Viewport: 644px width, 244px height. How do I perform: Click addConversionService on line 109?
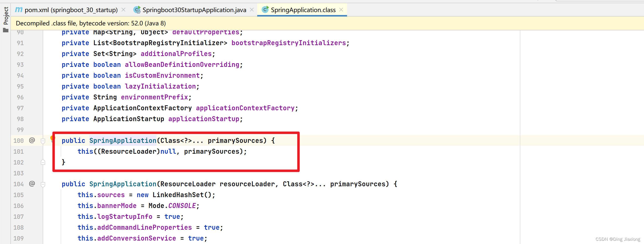137,239
